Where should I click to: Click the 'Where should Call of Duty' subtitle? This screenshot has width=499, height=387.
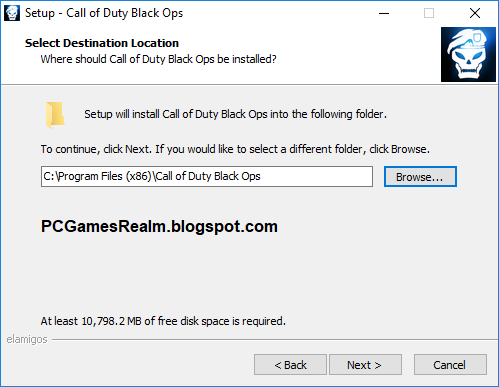tap(159, 59)
